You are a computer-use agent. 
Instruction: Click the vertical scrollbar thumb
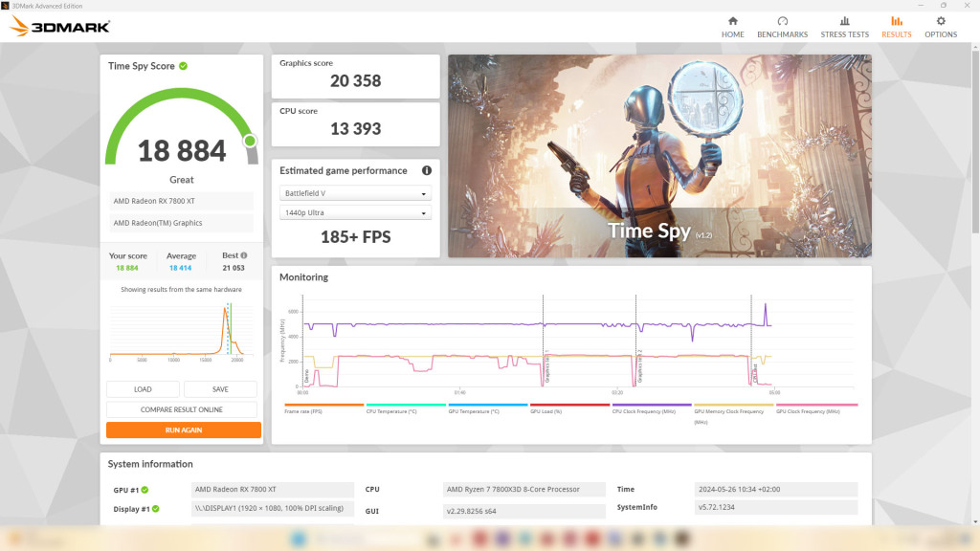click(975, 141)
